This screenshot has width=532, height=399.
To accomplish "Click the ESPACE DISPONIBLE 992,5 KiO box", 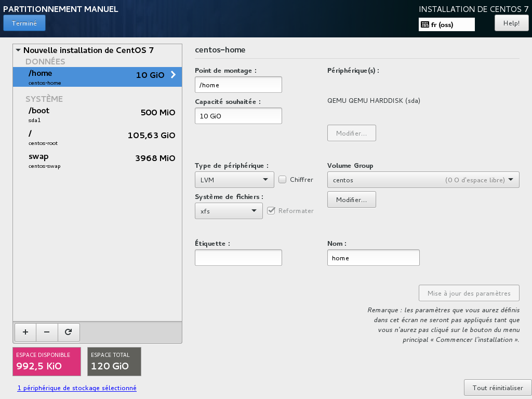I will point(47,362).
